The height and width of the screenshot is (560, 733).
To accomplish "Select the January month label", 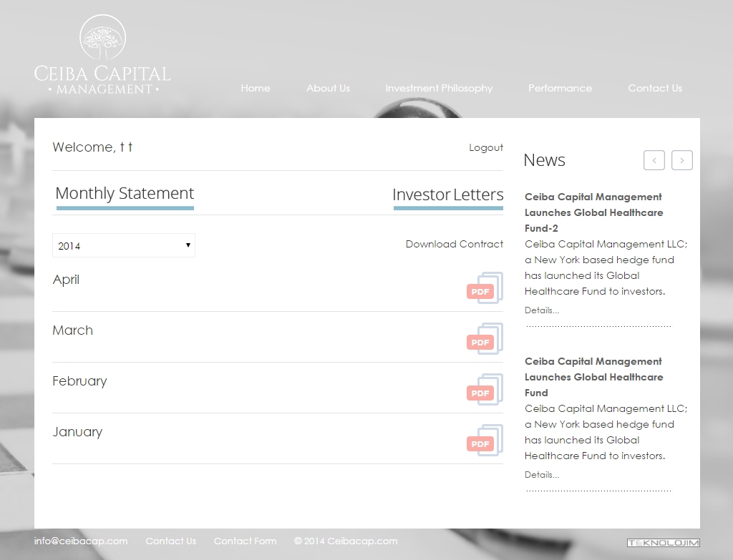I will click(77, 432).
